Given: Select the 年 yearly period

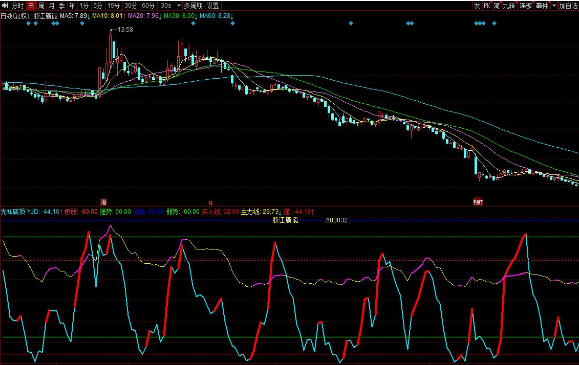Looking at the screenshot, I should coord(72,6).
